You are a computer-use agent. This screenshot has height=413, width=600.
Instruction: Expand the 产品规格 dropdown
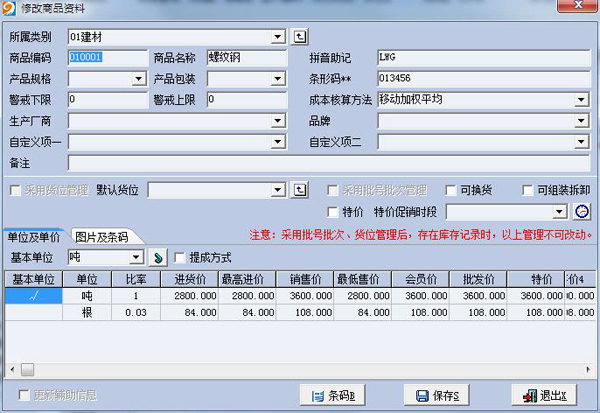click(139, 79)
